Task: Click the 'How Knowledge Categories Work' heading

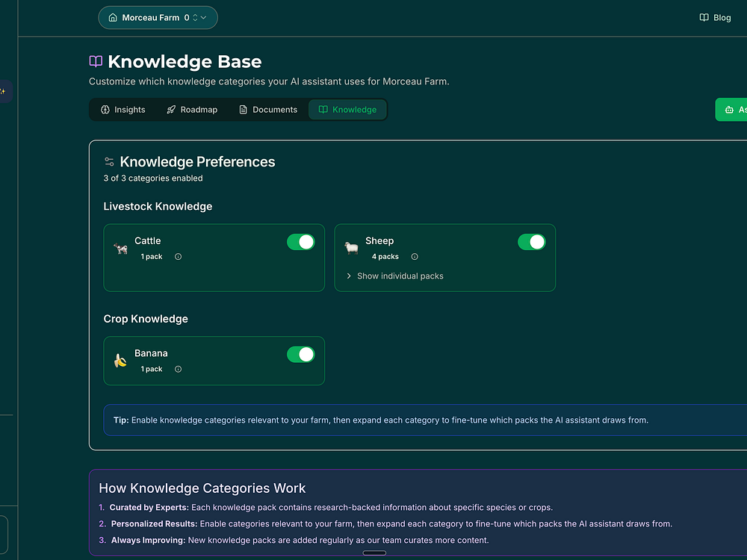Action: [202, 488]
